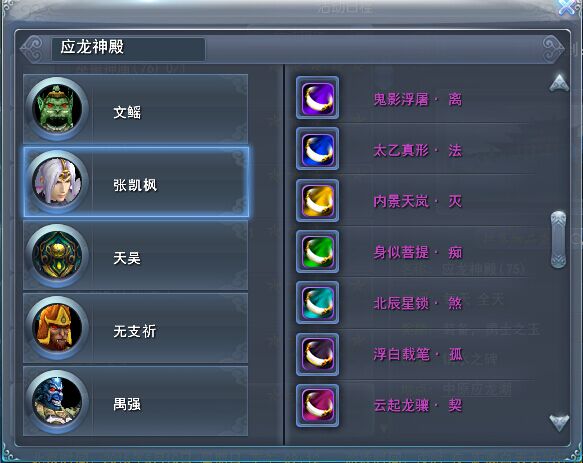Select the 张凯枫 boss entry
Image resolution: width=583 pixels, height=463 pixels.
pyautogui.click(x=136, y=182)
